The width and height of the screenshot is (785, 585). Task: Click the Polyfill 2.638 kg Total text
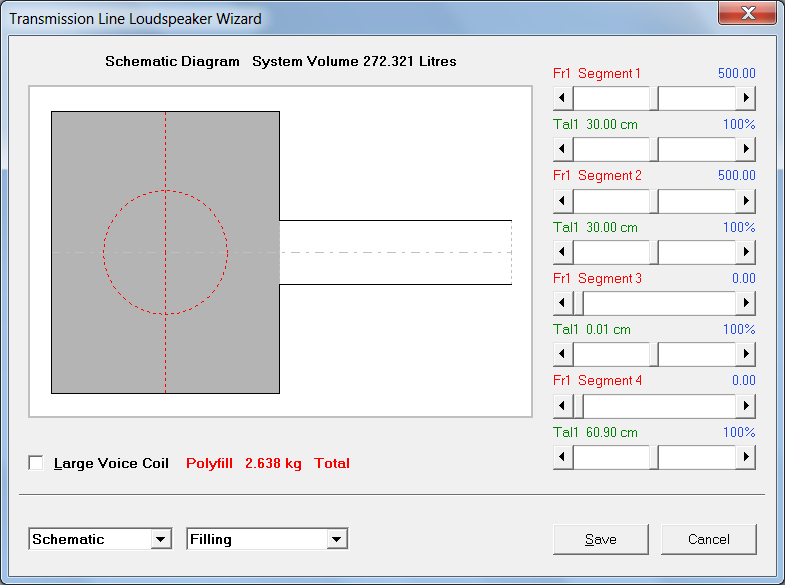point(268,463)
